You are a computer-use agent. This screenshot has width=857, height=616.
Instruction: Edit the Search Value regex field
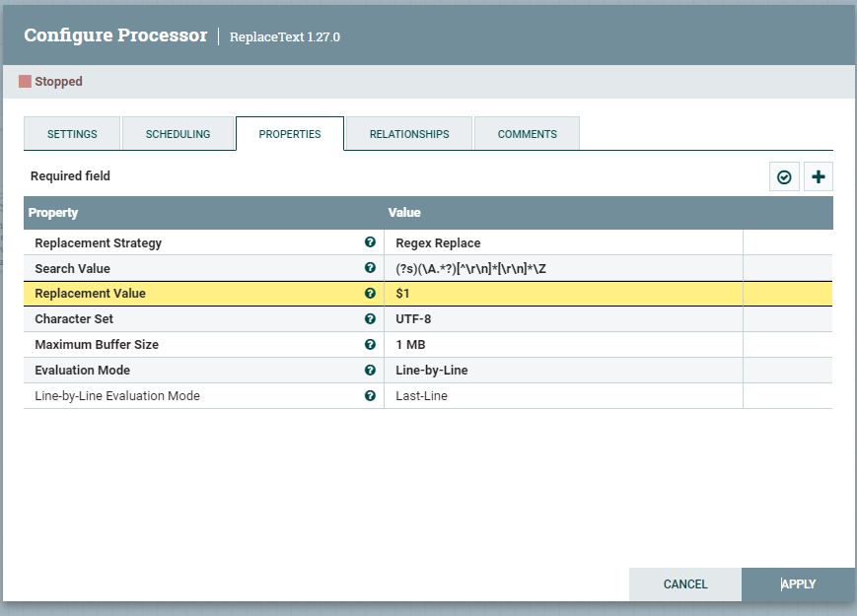tap(562, 268)
